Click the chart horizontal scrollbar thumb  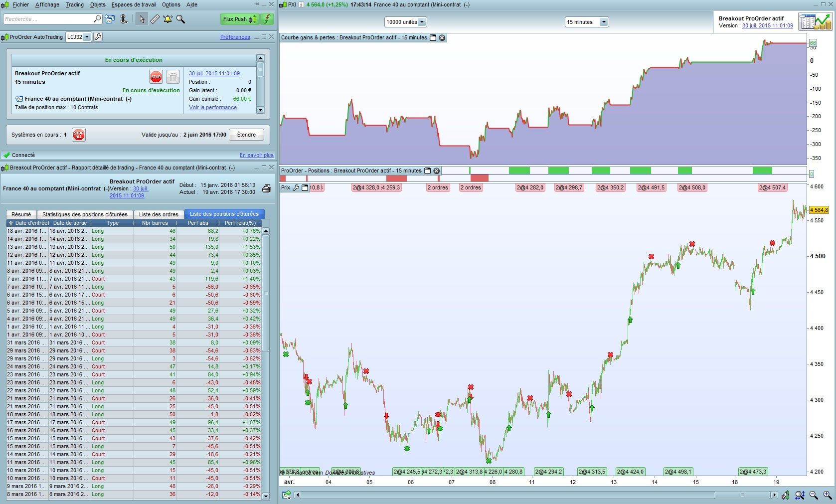742,495
